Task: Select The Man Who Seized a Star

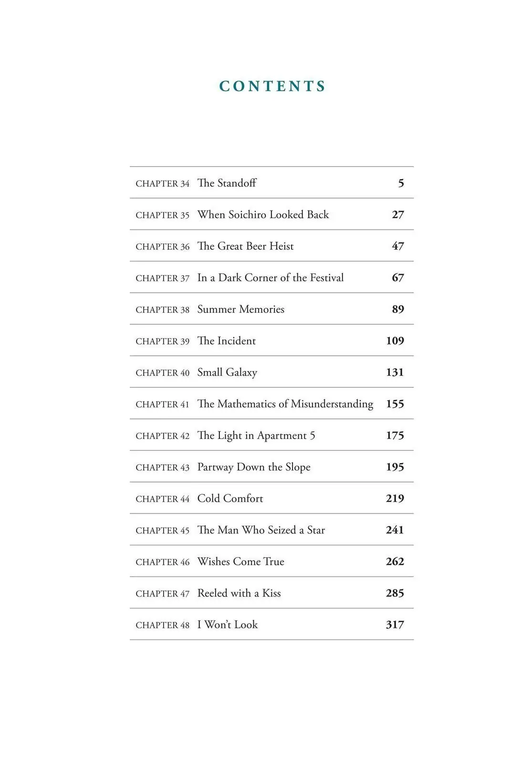Action: point(271,530)
